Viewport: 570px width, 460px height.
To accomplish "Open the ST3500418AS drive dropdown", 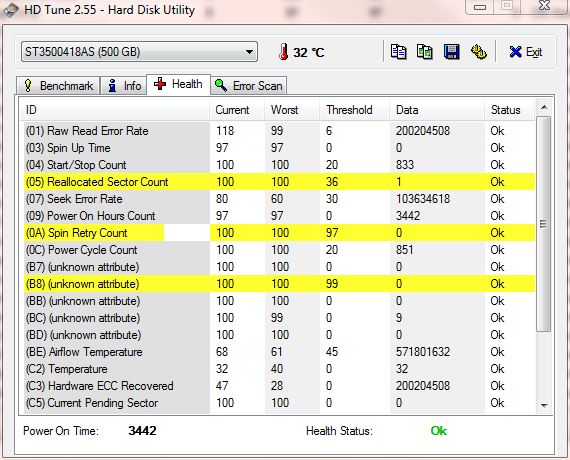I will [x=140, y=52].
